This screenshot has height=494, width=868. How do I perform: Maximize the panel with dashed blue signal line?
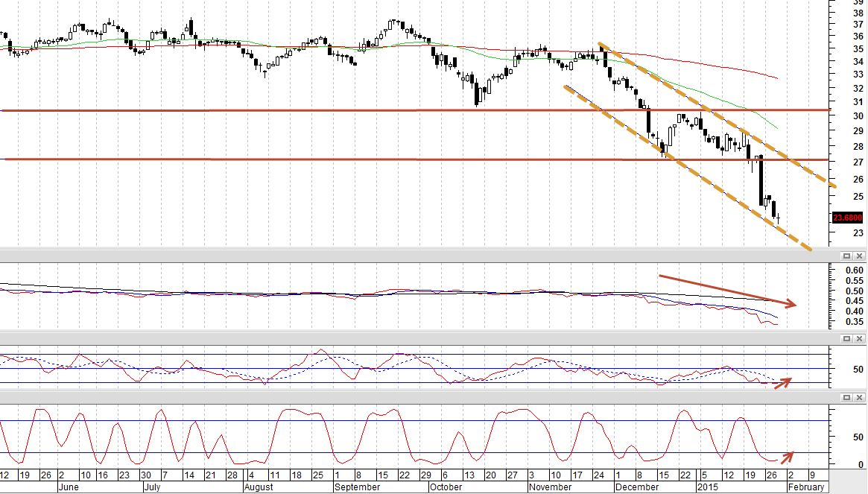coord(846,338)
